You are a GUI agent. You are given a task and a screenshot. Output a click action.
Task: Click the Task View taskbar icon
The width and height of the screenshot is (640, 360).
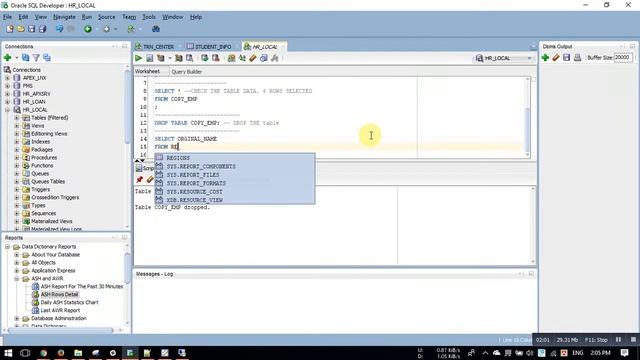click(25, 353)
